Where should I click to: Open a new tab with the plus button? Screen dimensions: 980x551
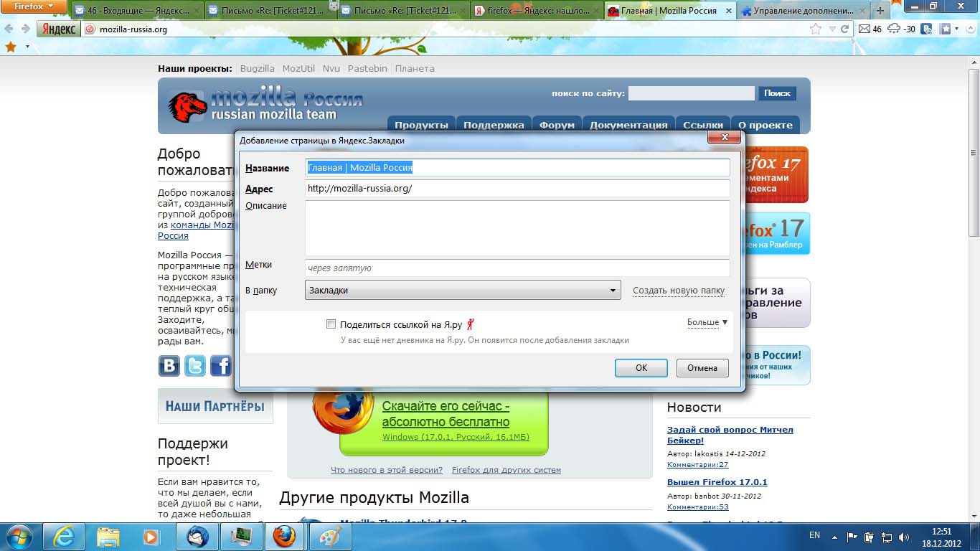point(880,11)
